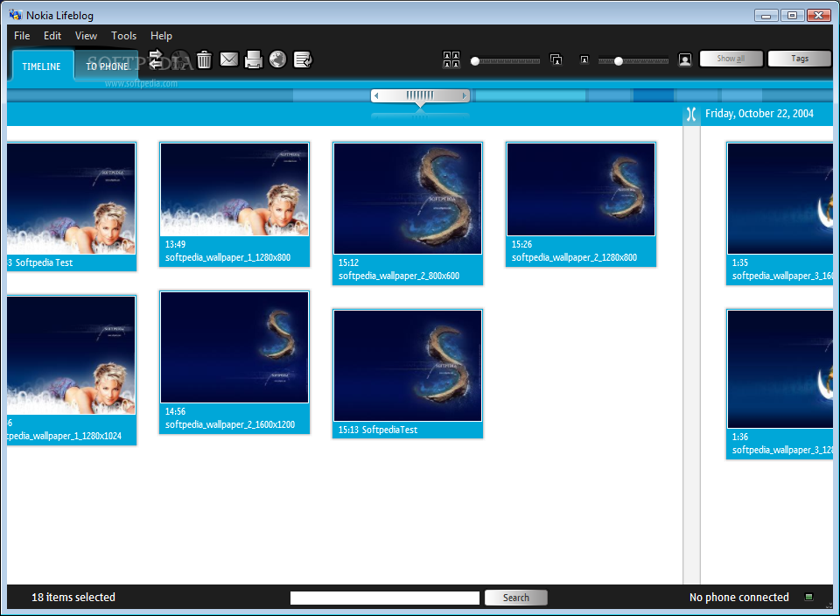
Task: Click the envelope email icon
Action: 228,59
